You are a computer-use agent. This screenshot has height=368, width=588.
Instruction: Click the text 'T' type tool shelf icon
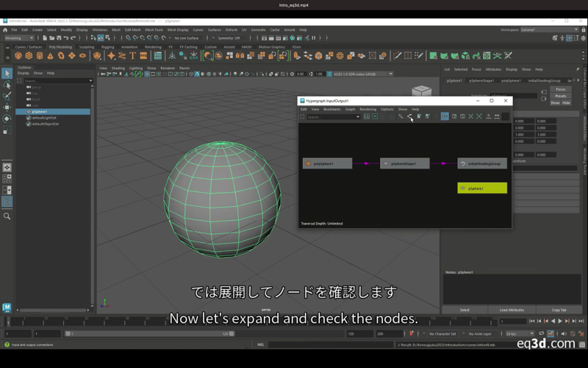click(x=133, y=55)
